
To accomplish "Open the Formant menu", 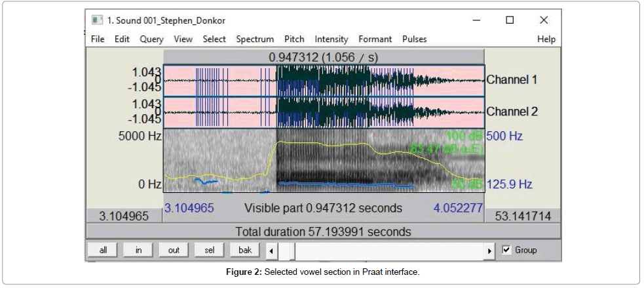I will 375,39.
